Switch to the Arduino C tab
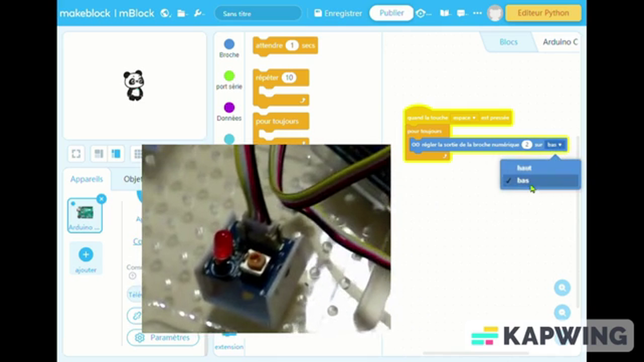 [x=559, y=42]
